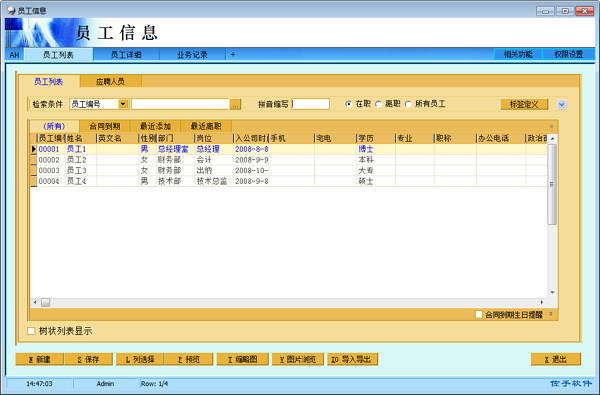The image size is (600, 395).
Task: Click the small grip icon at filter tab bar's right
Action: coord(551,126)
